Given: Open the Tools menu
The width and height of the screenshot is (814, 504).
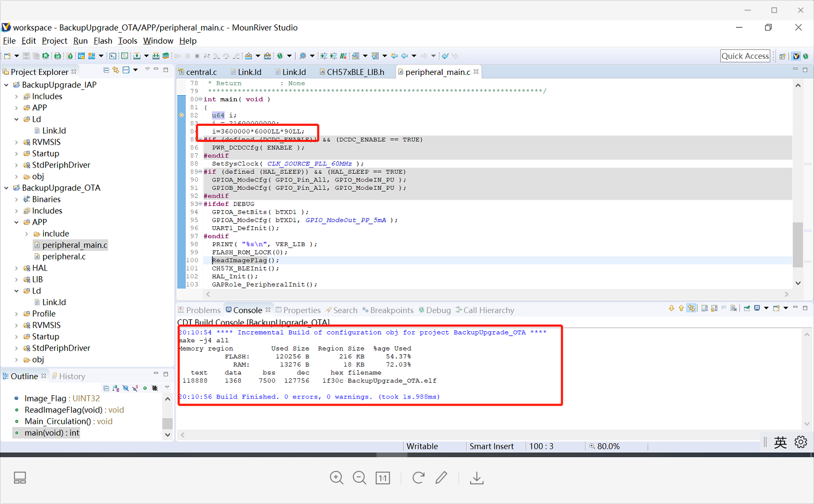Looking at the screenshot, I should click(127, 41).
